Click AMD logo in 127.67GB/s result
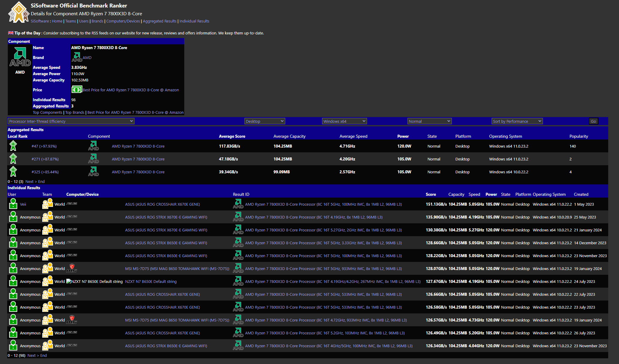 click(238, 281)
